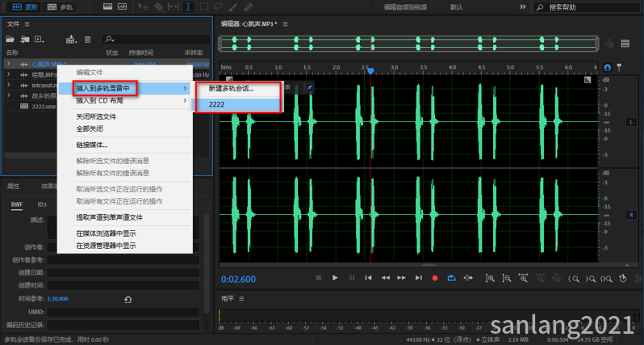
Task: Click the Record button in transport
Action: (x=435, y=278)
